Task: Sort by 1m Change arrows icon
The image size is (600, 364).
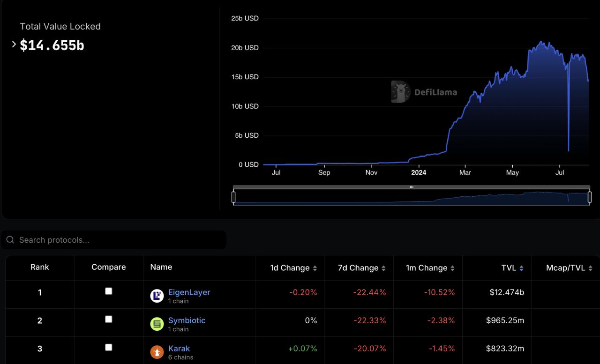Action: click(x=452, y=268)
